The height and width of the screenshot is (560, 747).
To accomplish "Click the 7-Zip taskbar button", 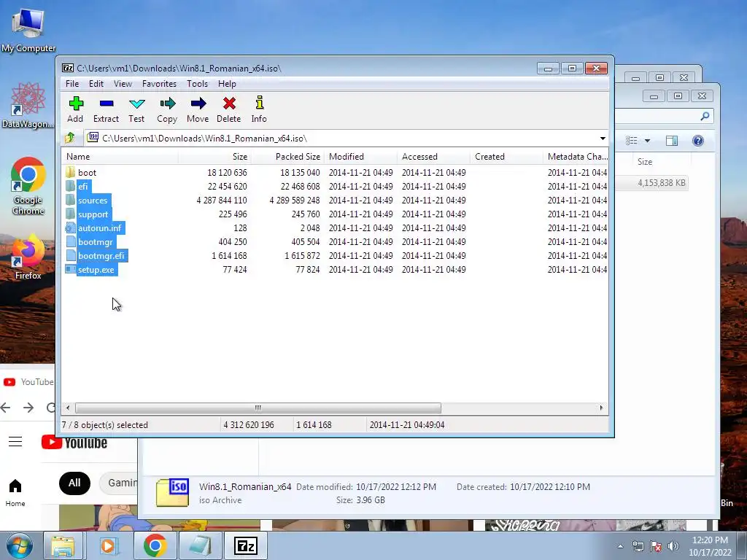I will point(246,545).
